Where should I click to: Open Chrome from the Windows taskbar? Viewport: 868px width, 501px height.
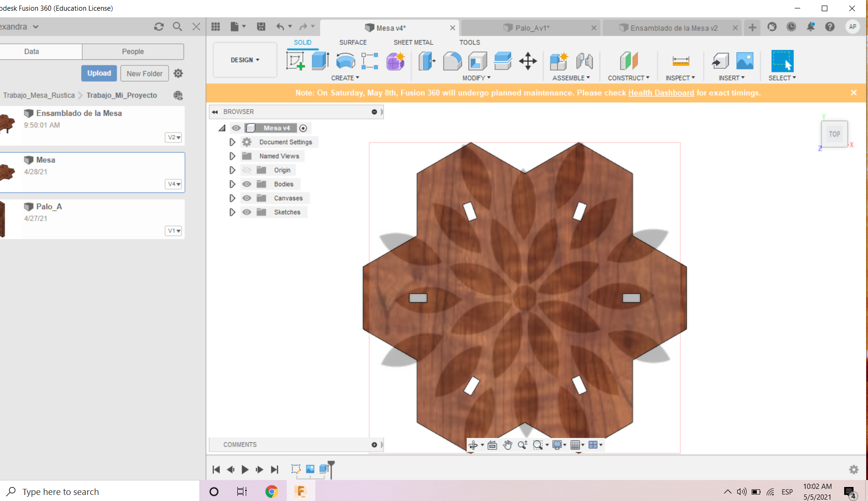click(x=271, y=491)
